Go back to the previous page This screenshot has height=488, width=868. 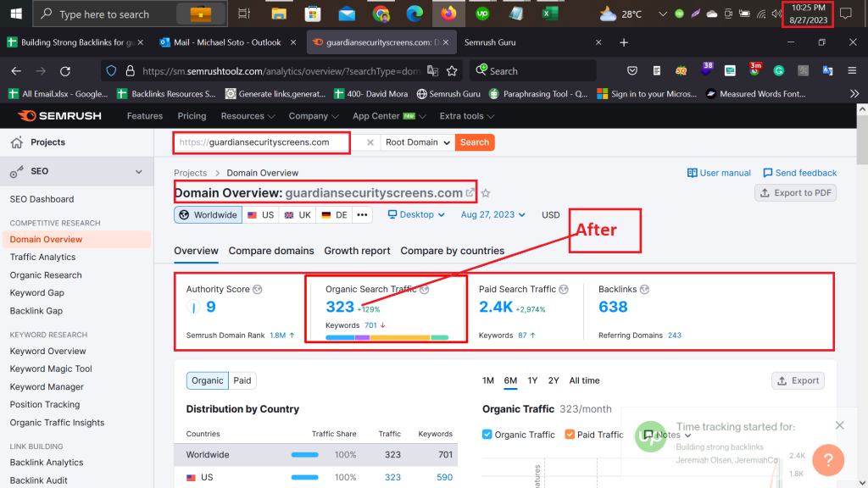pyautogui.click(x=16, y=71)
